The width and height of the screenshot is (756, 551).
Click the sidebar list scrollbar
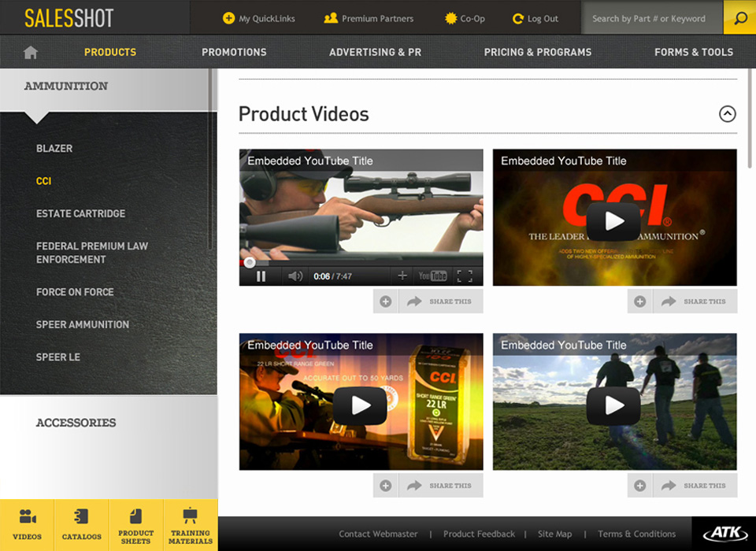point(210,159)
